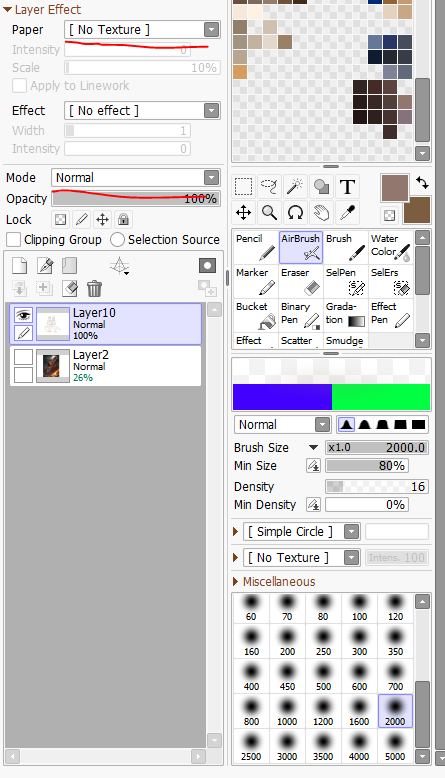
Task: Open the layer blending Mode dropdown
Action: click(211, 178)
